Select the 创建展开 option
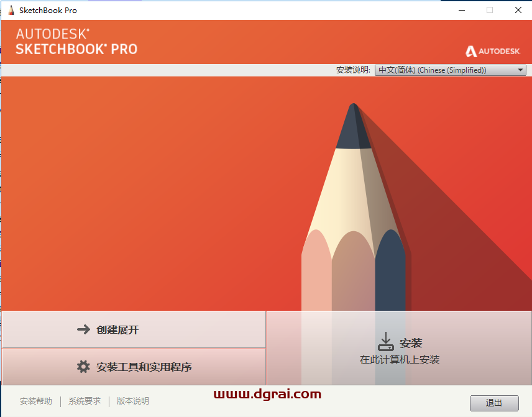Screen dimensions: 532x417 click(x=134, y=329)
